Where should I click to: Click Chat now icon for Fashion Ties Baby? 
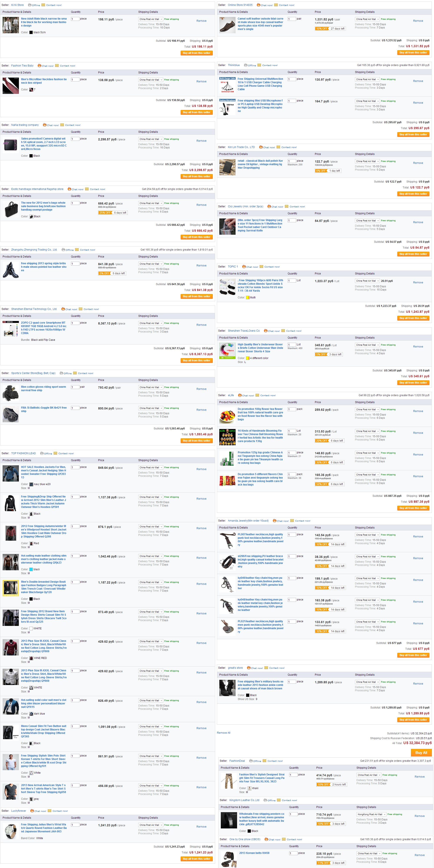point(39,66)
